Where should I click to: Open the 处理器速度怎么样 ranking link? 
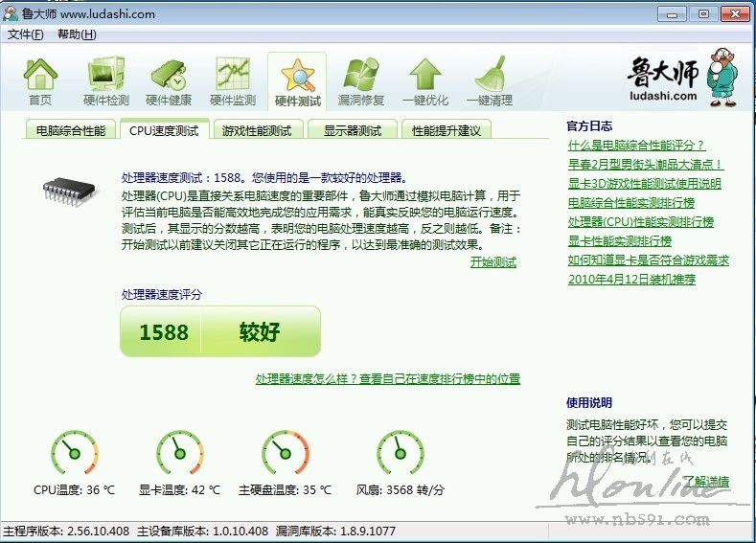tap(387, 379)
